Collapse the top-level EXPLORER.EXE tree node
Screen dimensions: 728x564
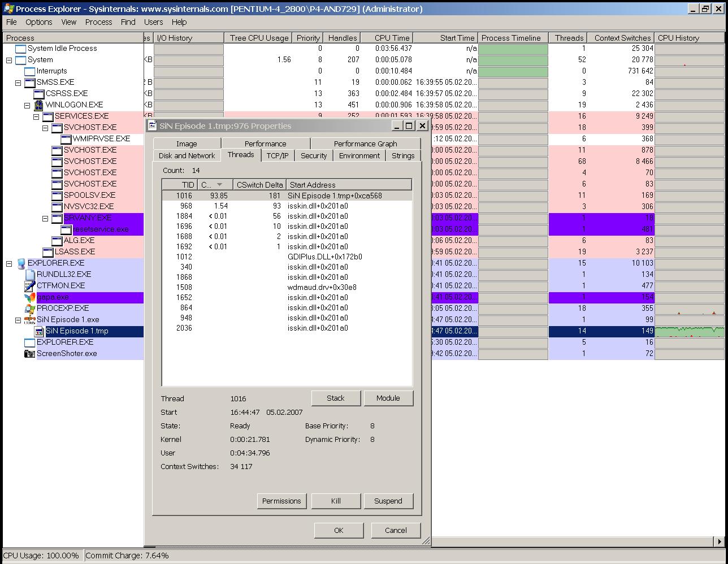(9, 263)
